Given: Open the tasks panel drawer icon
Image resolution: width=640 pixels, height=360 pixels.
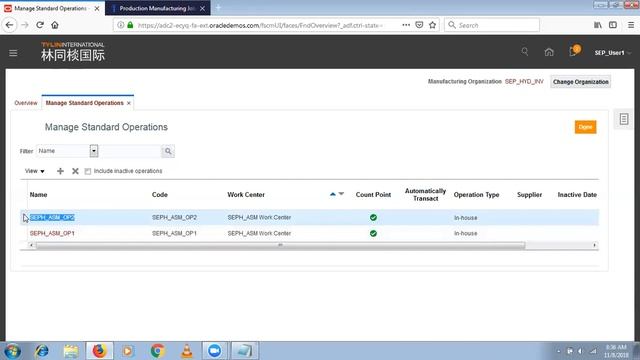Looking at the screenshot, I should pyautogui.click(x=624, y=119).
